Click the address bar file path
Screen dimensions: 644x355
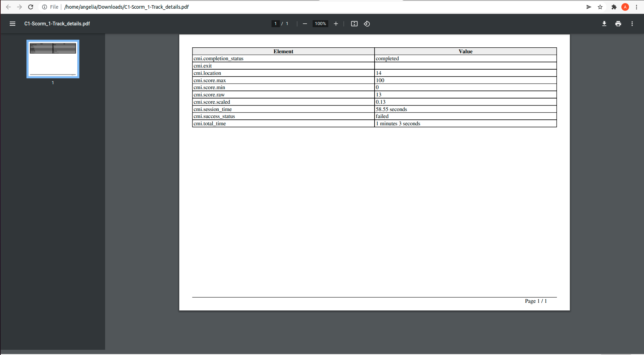pyautogui.click(x=127, y=7)
